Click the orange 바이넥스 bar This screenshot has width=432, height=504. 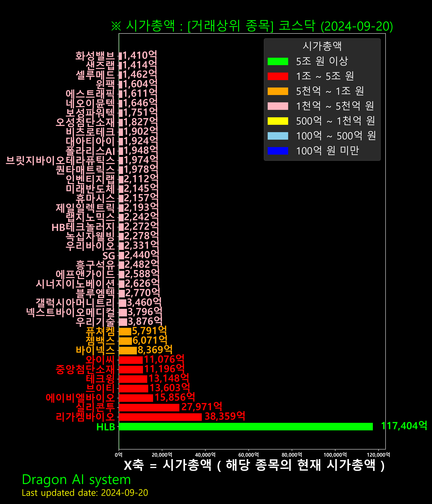(x=128, y=351)
